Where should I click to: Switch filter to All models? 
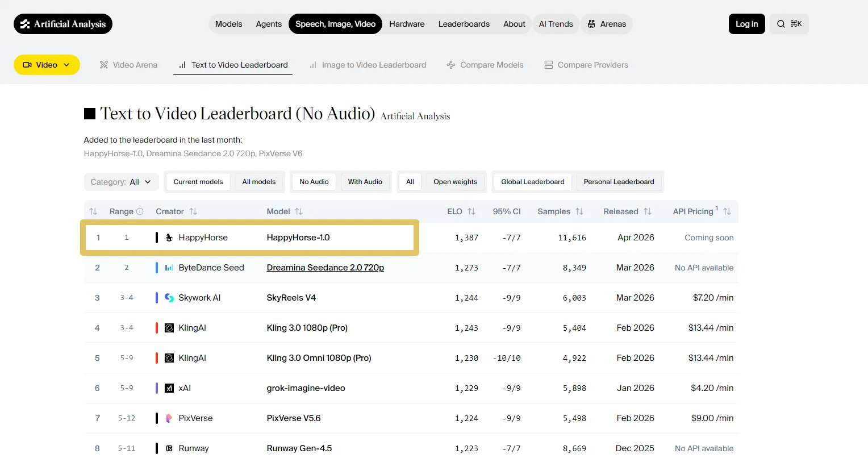click(x=259, y=182)
